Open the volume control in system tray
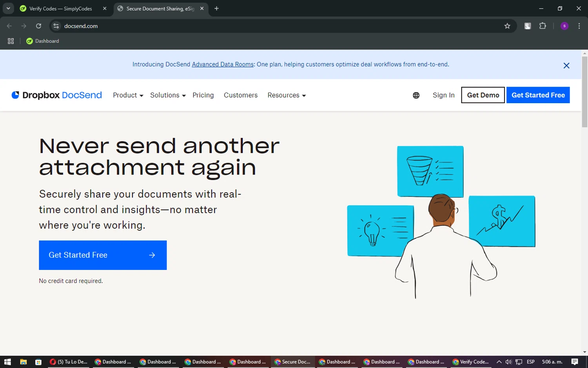The image size is (588, 368). click(508, 362)
